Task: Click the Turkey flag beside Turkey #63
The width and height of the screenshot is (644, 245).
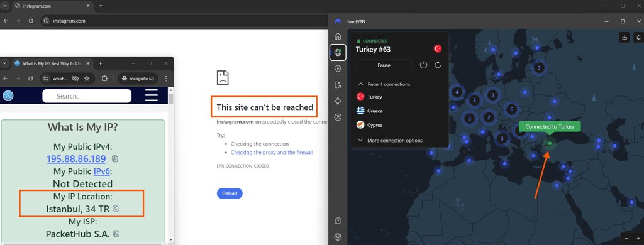Action: [x=438, y=49]
